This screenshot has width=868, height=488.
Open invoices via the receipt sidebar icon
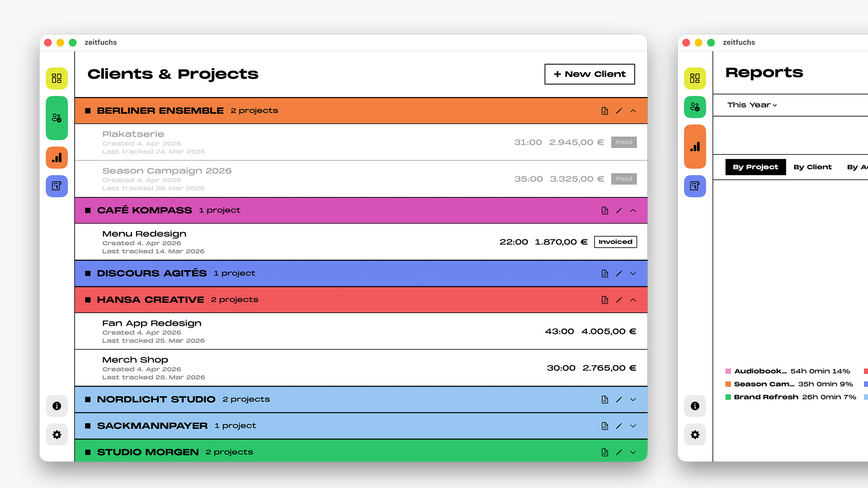click(57, 186)
